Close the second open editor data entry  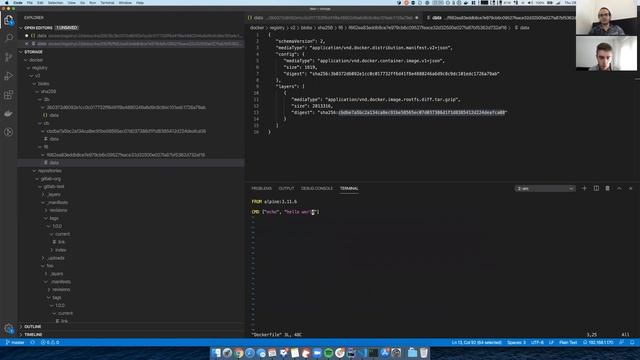point(27,44)
